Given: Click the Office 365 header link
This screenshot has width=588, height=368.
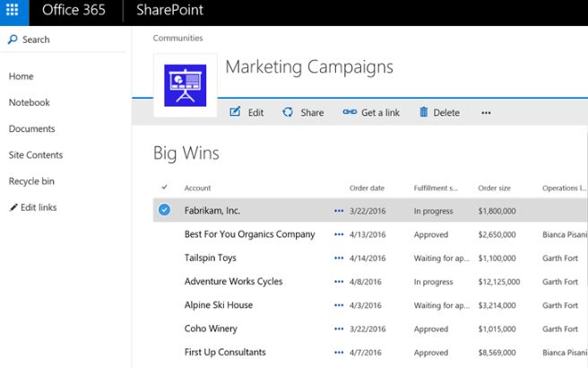Looking at the screenshot, I should click(73, 10).
